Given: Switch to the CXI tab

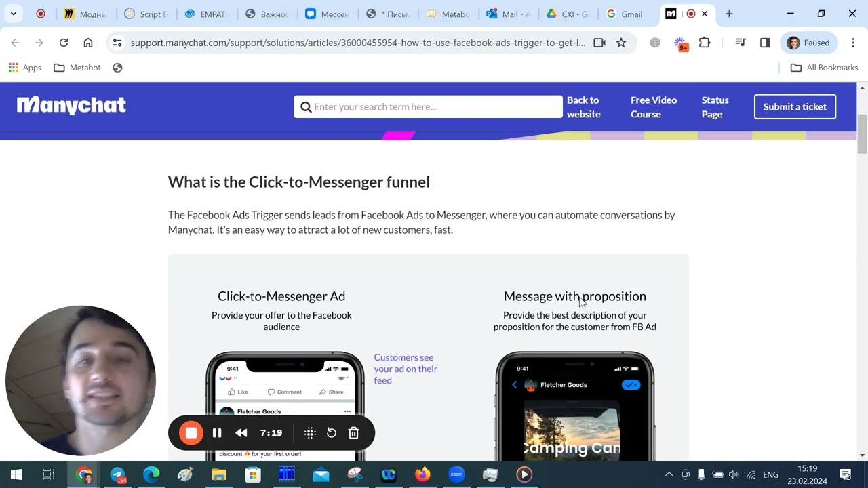Looking at the screenshot, I should 569,14.
